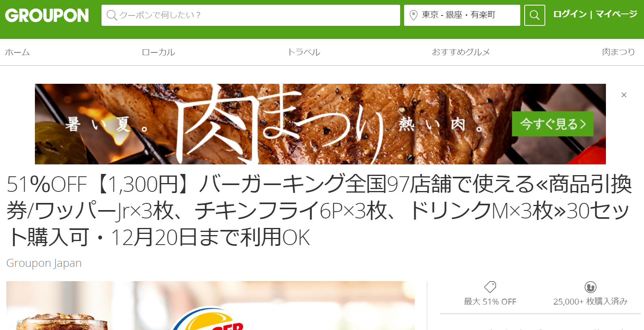The image size is (644, 330).
Task: Click the magnifier icon inside the coupon search box
Action: pyautogui.click(x=112, y=15)
